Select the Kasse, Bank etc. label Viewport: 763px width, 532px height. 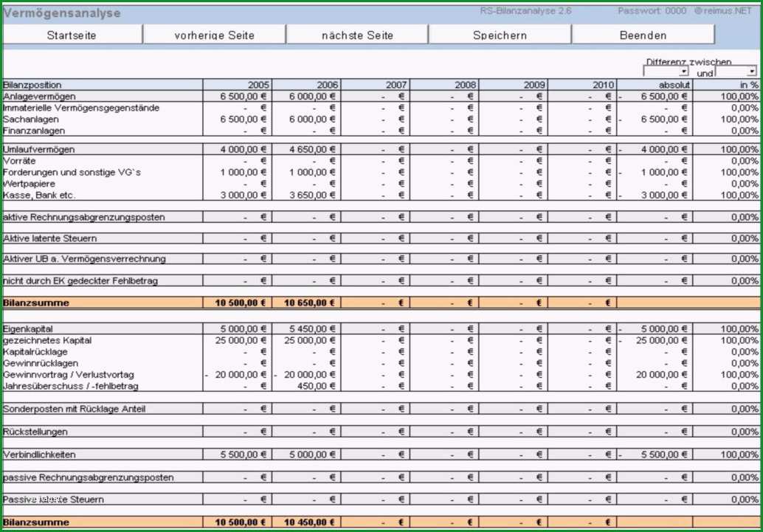click(x=39, y=196)
